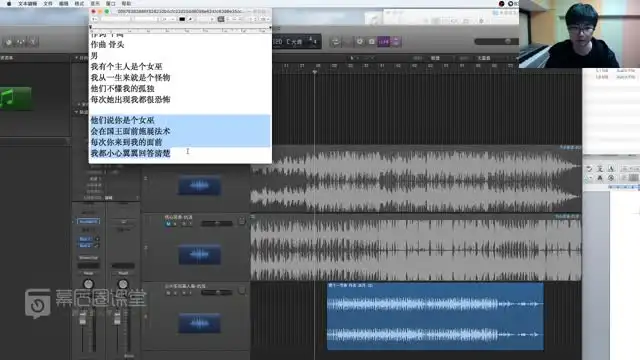Viewport: 640px width, 360px height.
Task: Click TextEdit black text color swatch
Action: pos(182,19)
